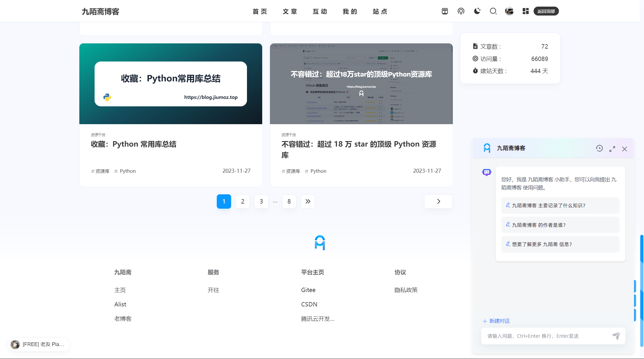Click the 返回顶部 button
Image resolution: width=644 pixels, height=359 pixels.
(x=546, y=11)
